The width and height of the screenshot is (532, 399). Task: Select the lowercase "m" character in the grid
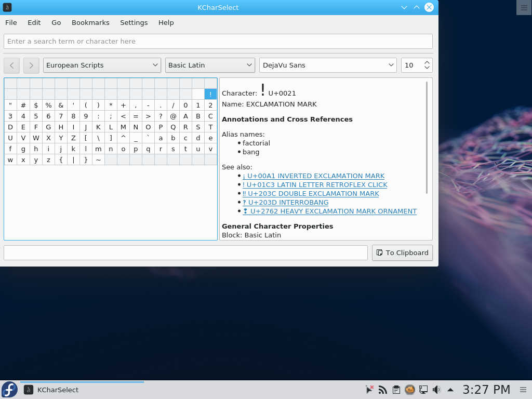pyautogui.click(x=98, y=149)
